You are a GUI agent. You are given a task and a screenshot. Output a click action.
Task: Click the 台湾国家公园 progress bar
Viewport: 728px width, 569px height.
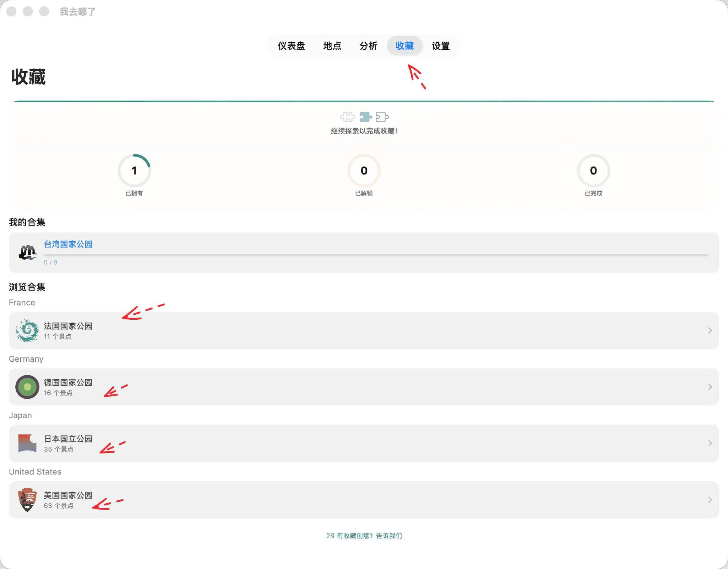(376, 255)
